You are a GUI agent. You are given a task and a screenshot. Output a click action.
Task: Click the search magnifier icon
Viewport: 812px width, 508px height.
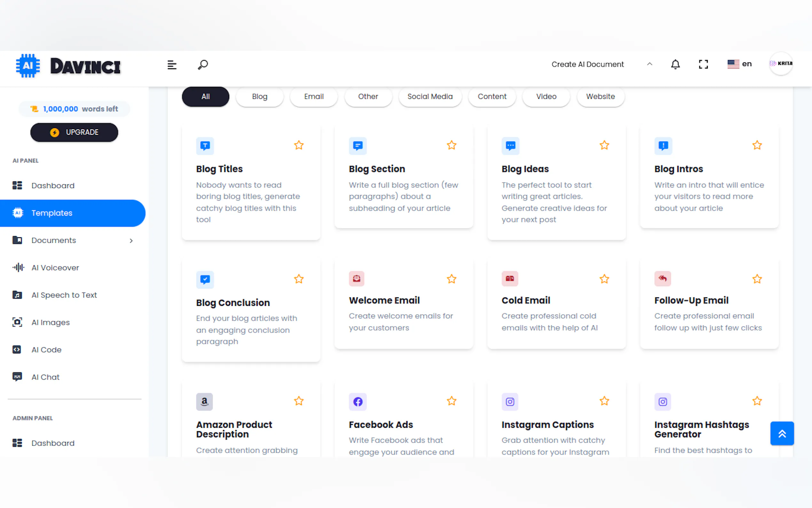point(203,65)
